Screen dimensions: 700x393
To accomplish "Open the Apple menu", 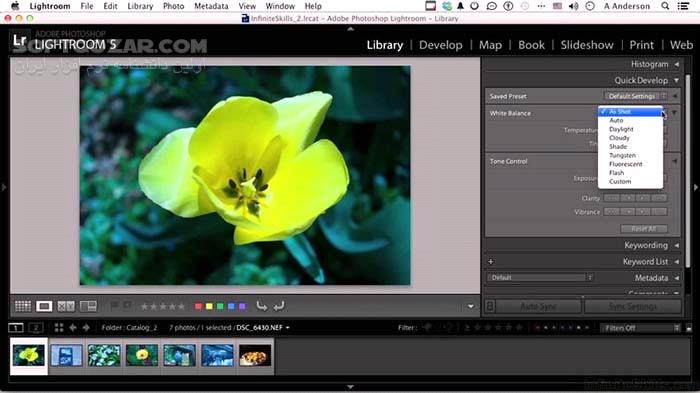I will click(x=15, y=6).
